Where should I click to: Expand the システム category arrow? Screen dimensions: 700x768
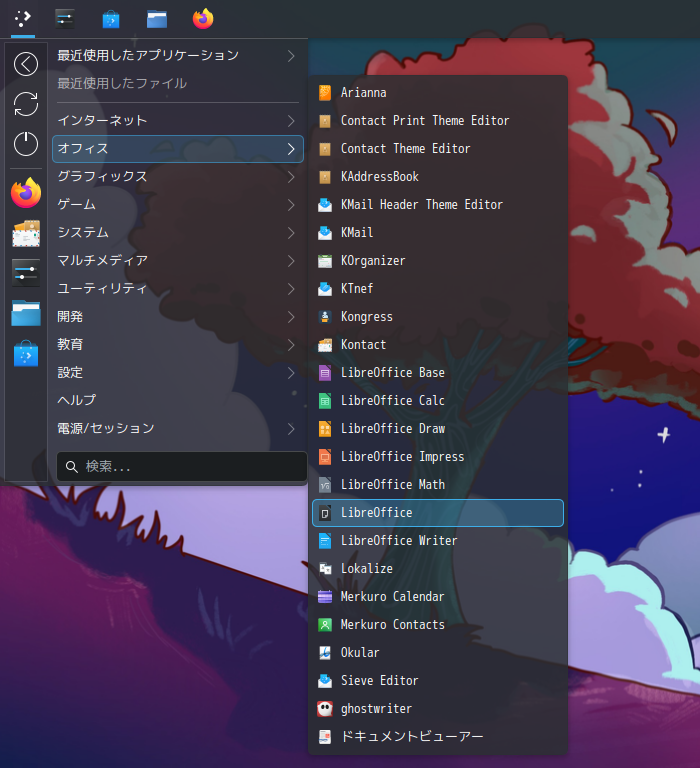coord(291,233)
